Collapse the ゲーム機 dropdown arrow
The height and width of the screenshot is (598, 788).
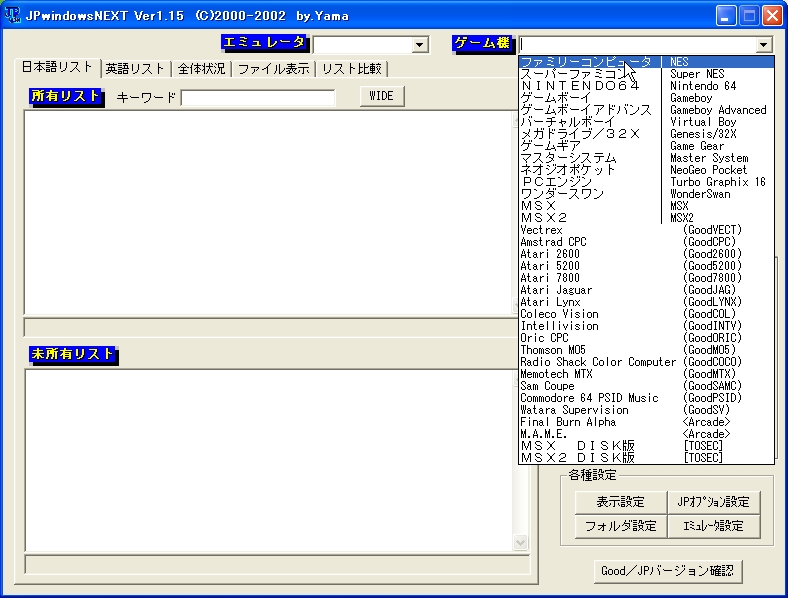click(x=763, y=45)
